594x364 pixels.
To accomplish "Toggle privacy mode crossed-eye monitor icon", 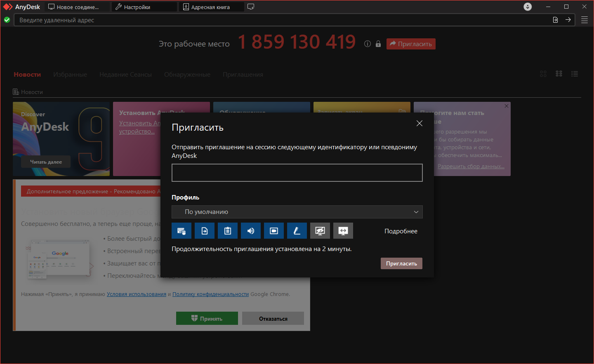I will (x=320, y=231).
